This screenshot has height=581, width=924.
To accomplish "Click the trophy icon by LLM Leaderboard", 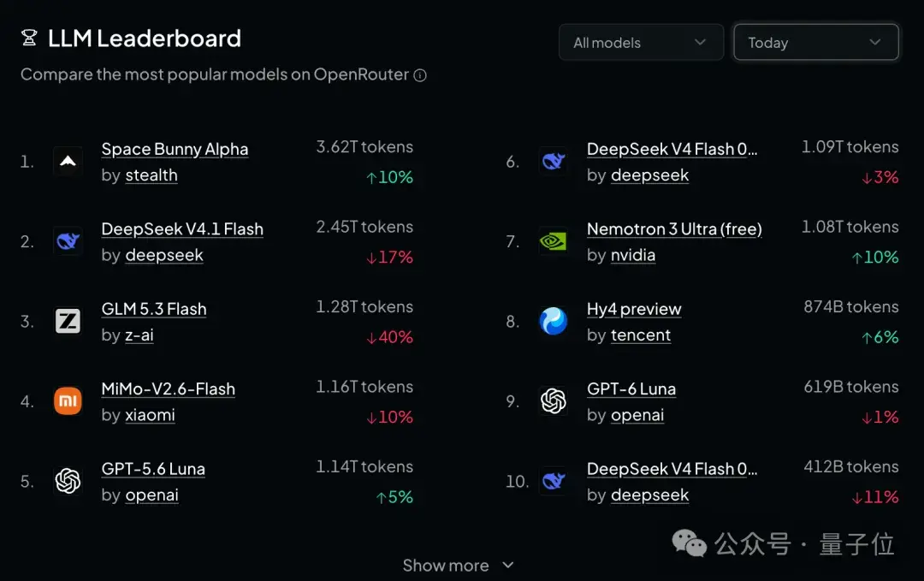I will pos(29,39).
